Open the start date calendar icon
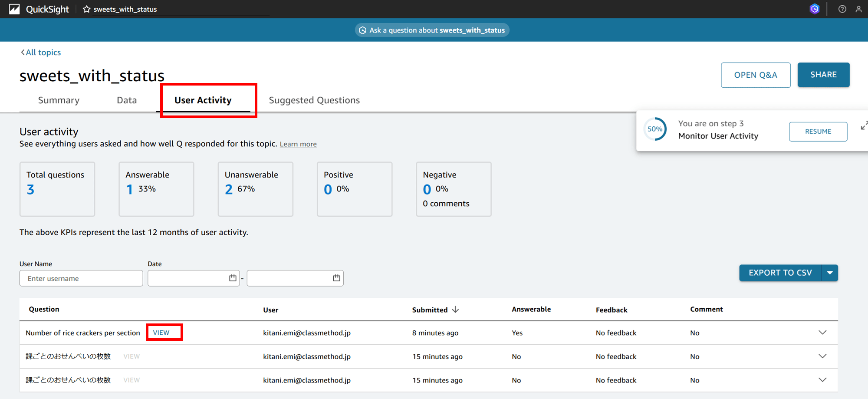Viewport: 868px width, 399px height. (x=233, y=278)
